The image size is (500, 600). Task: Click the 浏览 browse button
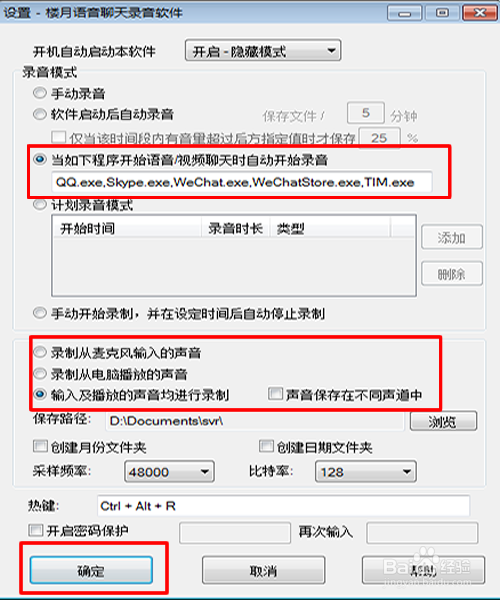[x=443, y=421]
